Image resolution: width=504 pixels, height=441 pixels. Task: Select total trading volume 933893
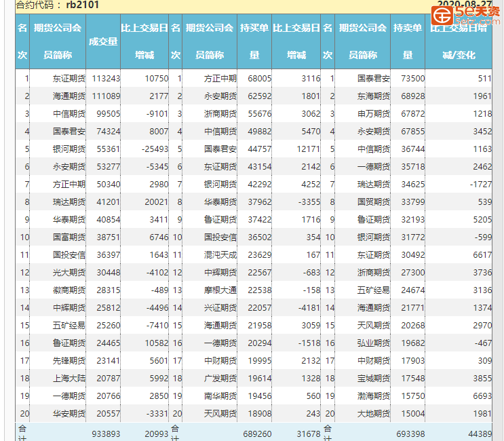[106, 434]
